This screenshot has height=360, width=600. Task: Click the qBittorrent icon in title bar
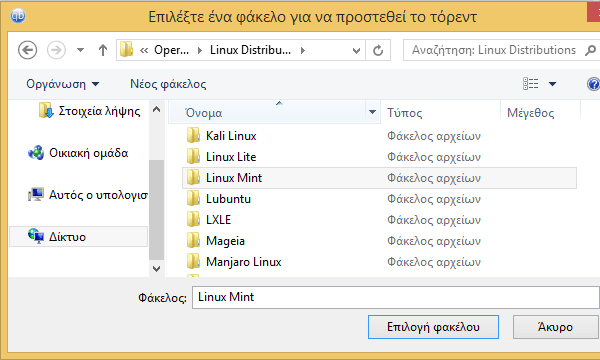click(x=17, y=16)
